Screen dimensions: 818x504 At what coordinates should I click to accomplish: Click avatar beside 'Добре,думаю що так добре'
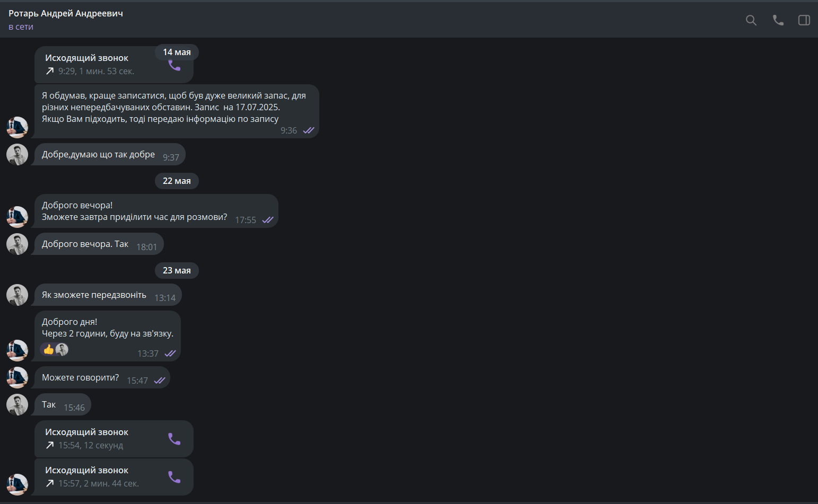tap(17, 154)
